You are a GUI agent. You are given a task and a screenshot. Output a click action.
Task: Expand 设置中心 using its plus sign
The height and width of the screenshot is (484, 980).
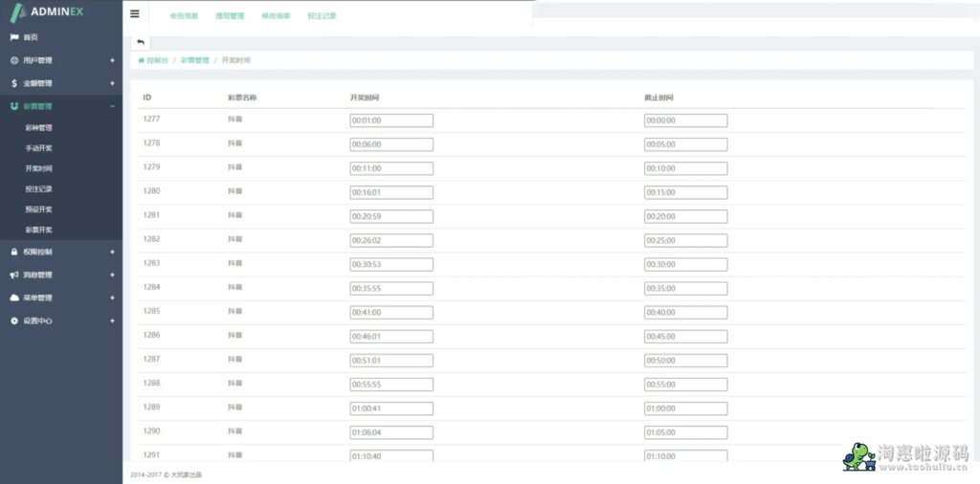(x=112, y=320)
